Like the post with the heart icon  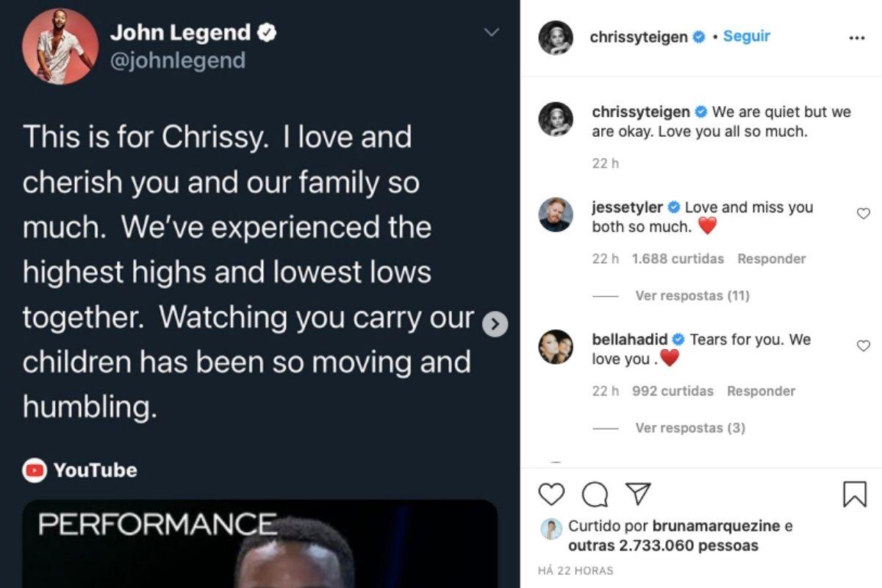(551, 494)
